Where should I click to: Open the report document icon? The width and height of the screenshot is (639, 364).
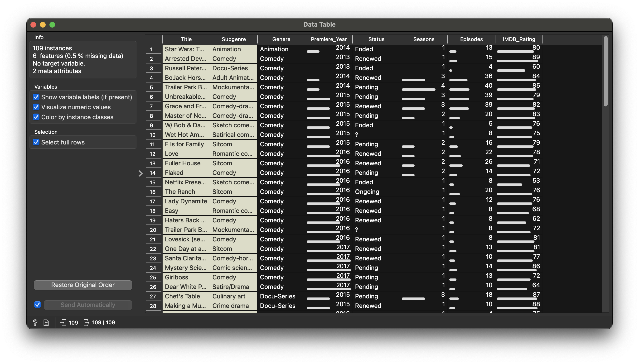(46, 322)
